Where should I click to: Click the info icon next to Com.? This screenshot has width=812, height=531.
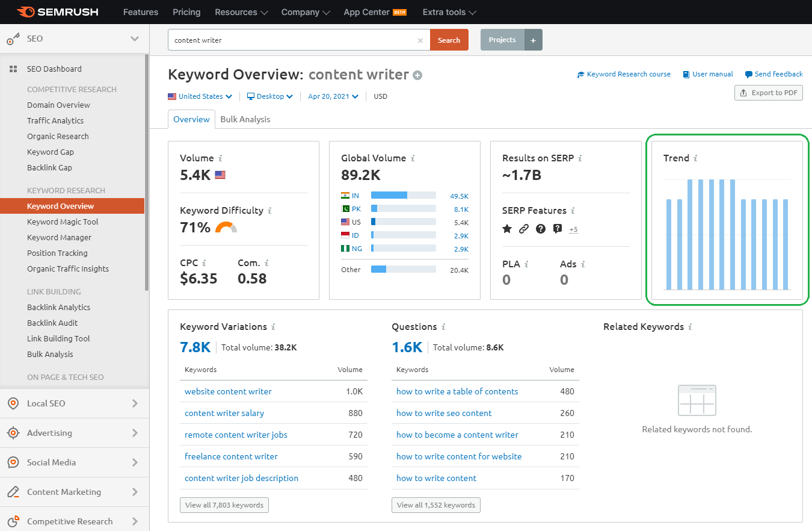266,263
